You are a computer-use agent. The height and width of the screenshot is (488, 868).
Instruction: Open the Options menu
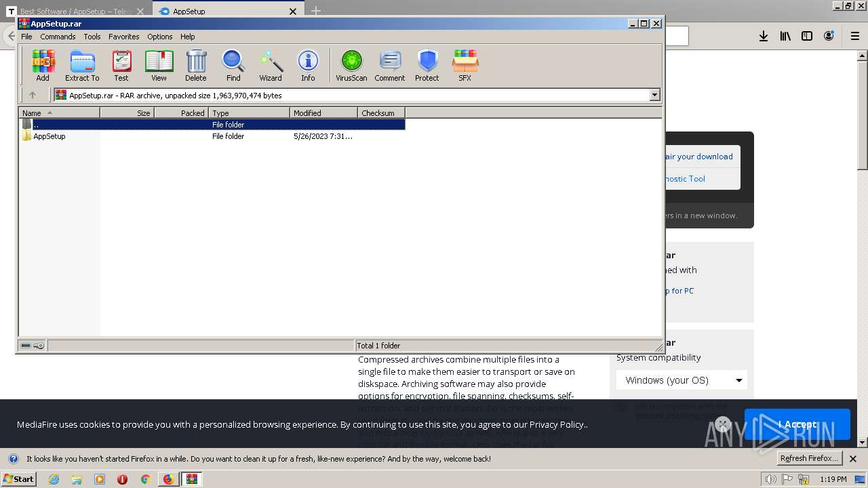pos(160,37)
